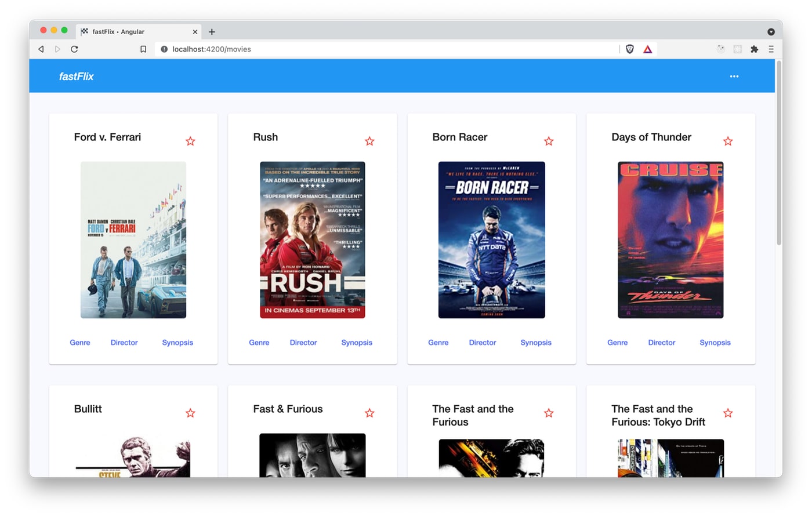This screenshot has height=516, width=812.
Task: Click the Days of Thunder star icon
Action: 728,141
